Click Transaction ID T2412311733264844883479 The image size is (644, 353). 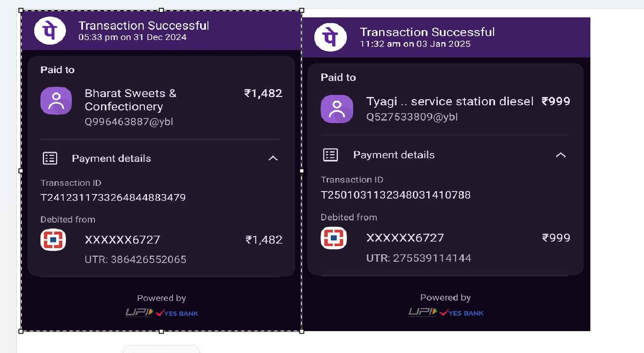click(113, 197)
